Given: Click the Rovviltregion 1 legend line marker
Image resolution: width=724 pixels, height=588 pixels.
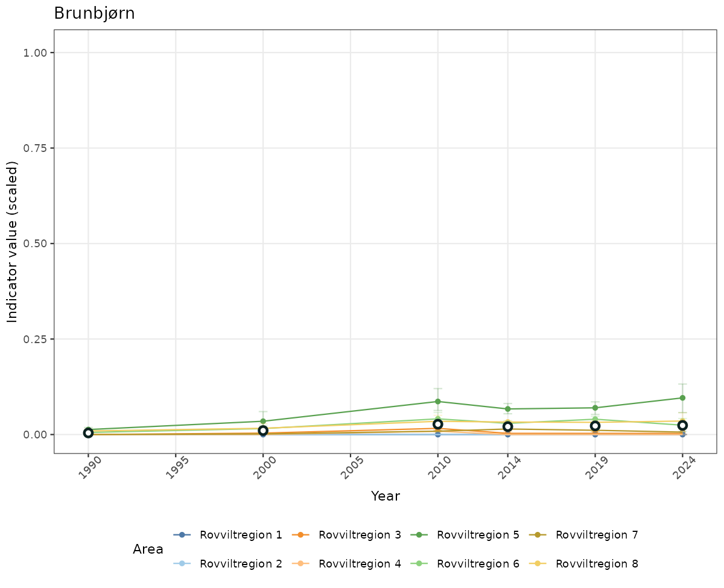Looking at the screenshot, I should click(x=182, y=535).
